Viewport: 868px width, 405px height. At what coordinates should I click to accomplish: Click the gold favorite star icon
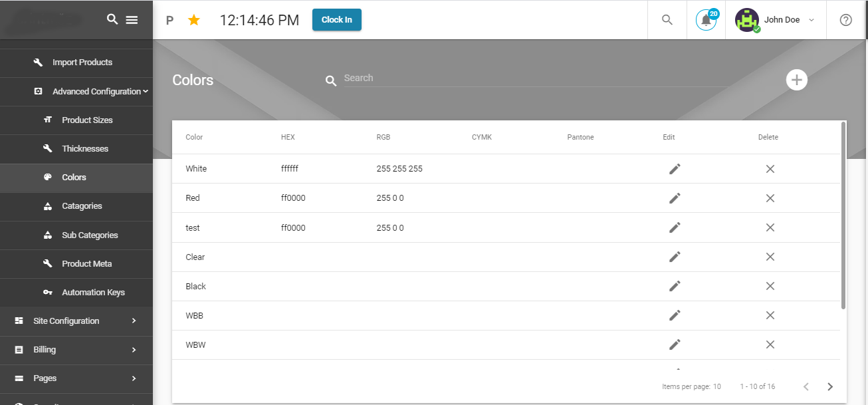click(193, 20)
